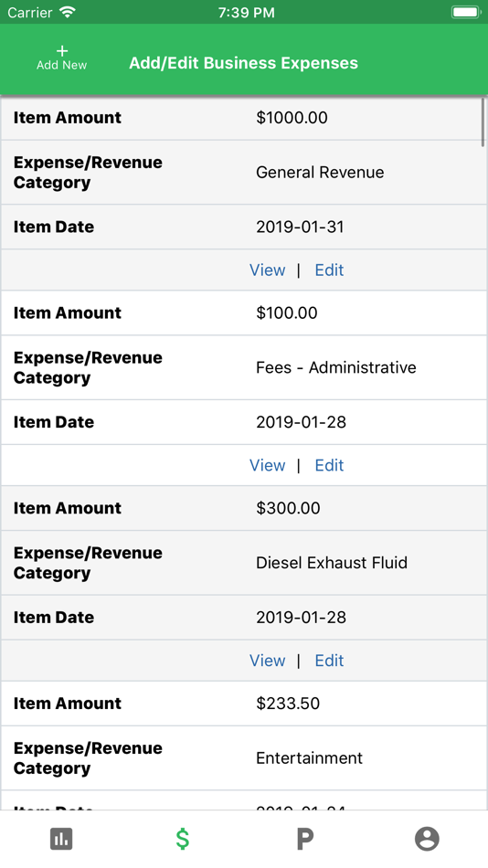Open the bar chart reports tab
The image size is (488, 868).
61,839
